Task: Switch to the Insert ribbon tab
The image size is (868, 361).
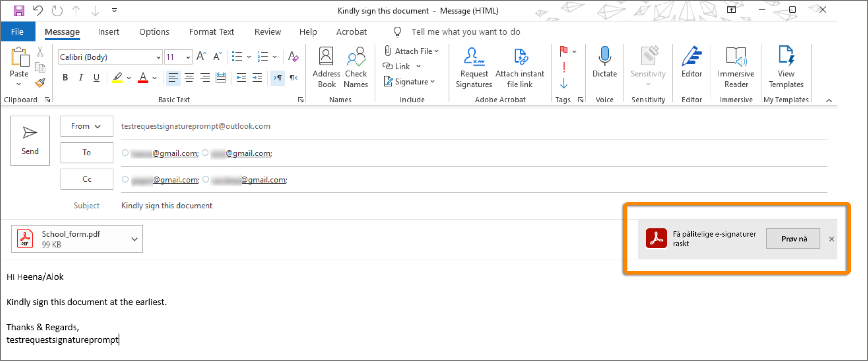Action: [108, 32]
